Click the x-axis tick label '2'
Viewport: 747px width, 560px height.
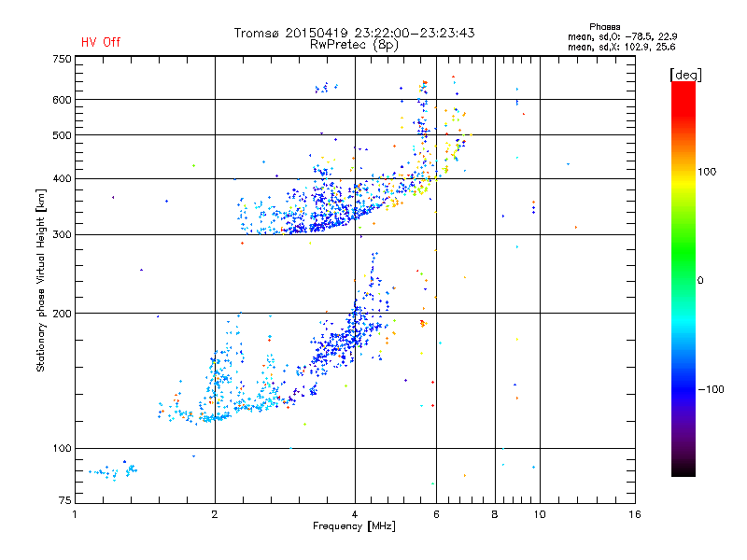[215, 514]
